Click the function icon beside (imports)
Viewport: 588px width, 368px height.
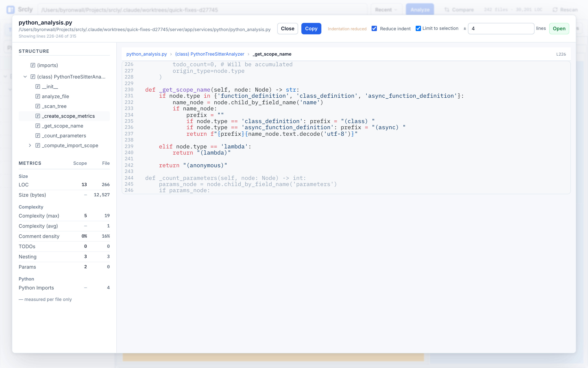(x=33, y=65)
